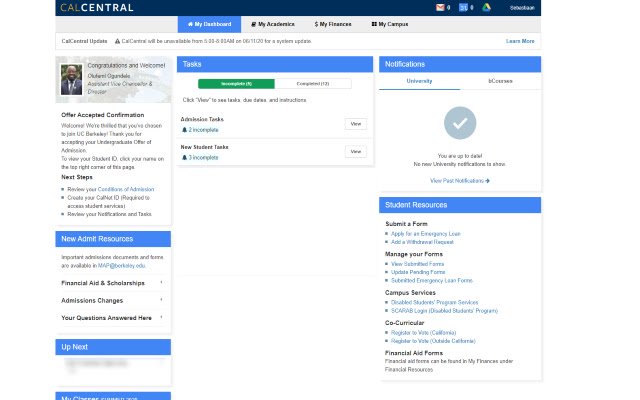This screenshot has width=640, height=400.
Task: Open Submitted Emergency Loan Forms
Action: [431, 280]
